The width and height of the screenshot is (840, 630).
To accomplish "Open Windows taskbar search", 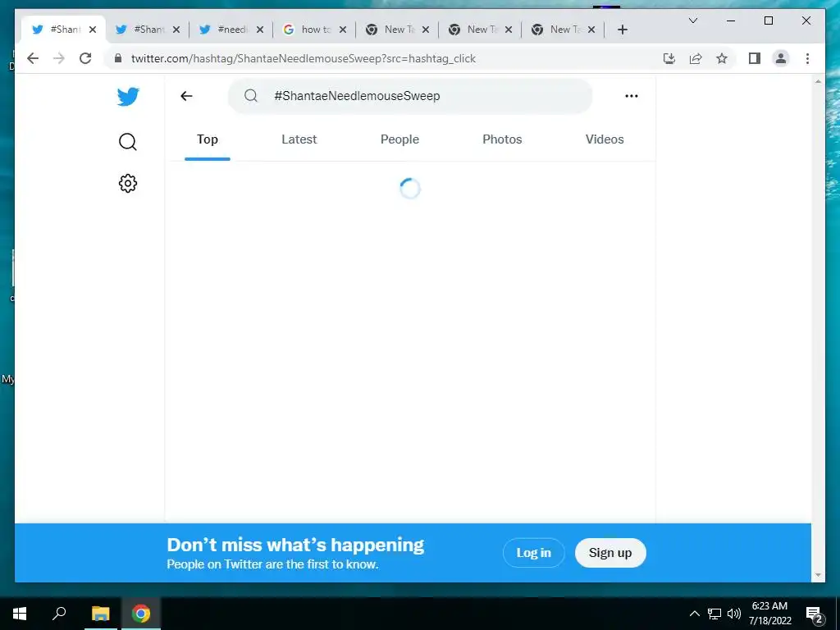I will pyautogui.click(x=59, y=614).
